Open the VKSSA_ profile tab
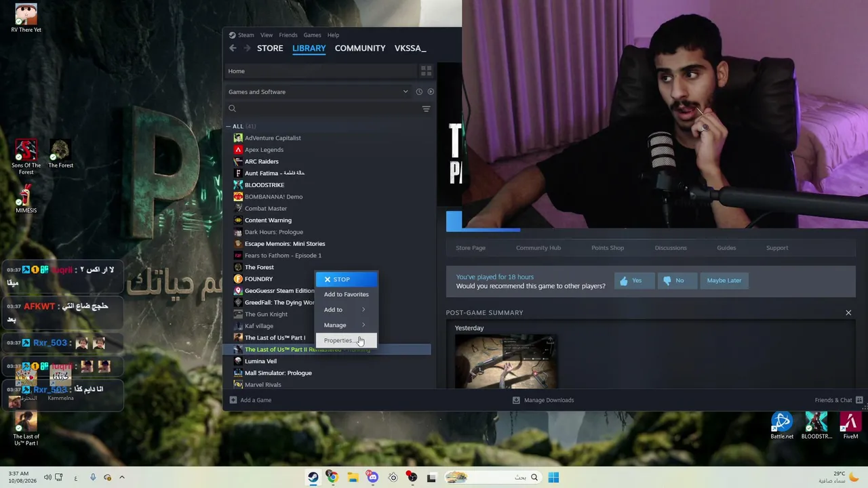 click(410, 48)
